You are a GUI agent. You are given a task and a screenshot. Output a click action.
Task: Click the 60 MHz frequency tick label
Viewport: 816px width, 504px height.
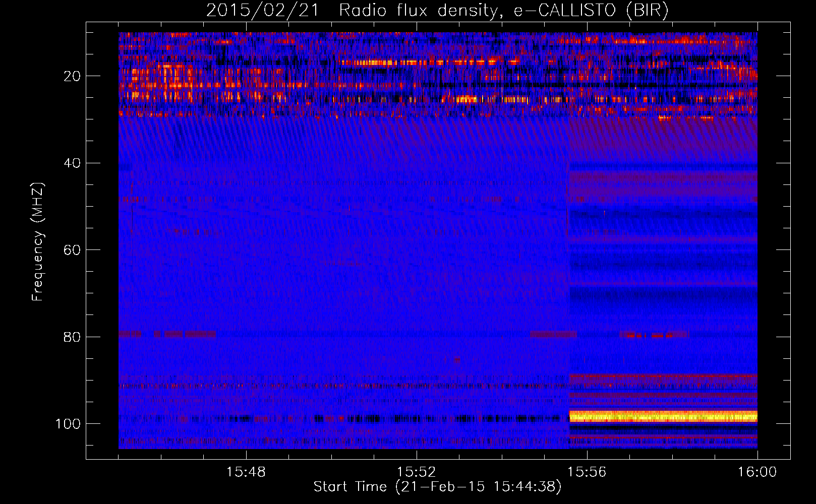72,250
